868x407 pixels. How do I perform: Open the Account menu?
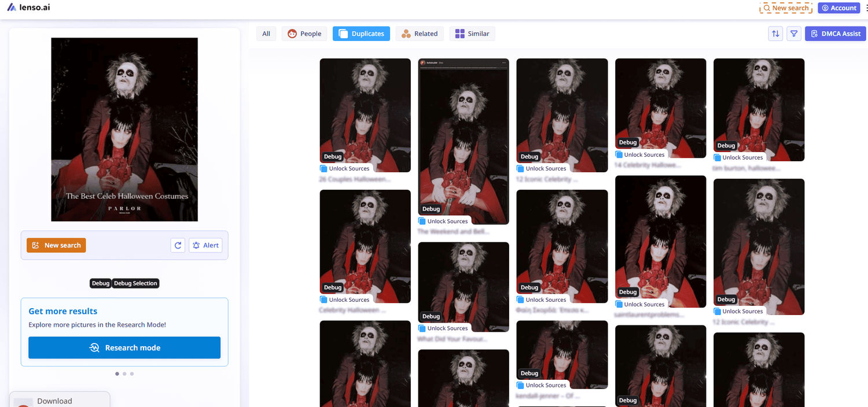[839, 8]
